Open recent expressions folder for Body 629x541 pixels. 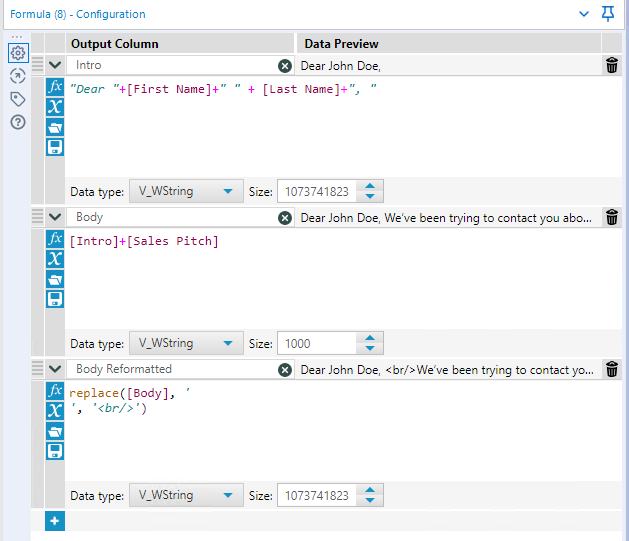click(x=55, y=279)
